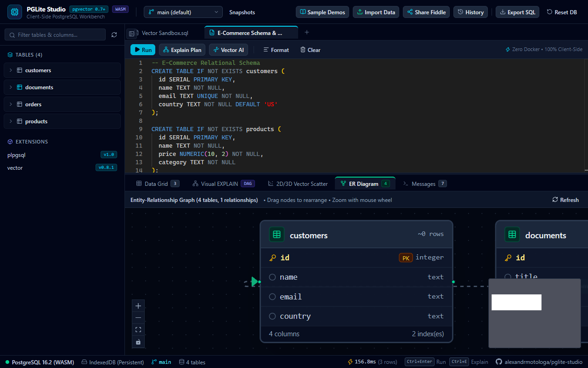
Task: Click the PGLite Studio logo icon
Action: coord(15,12)
